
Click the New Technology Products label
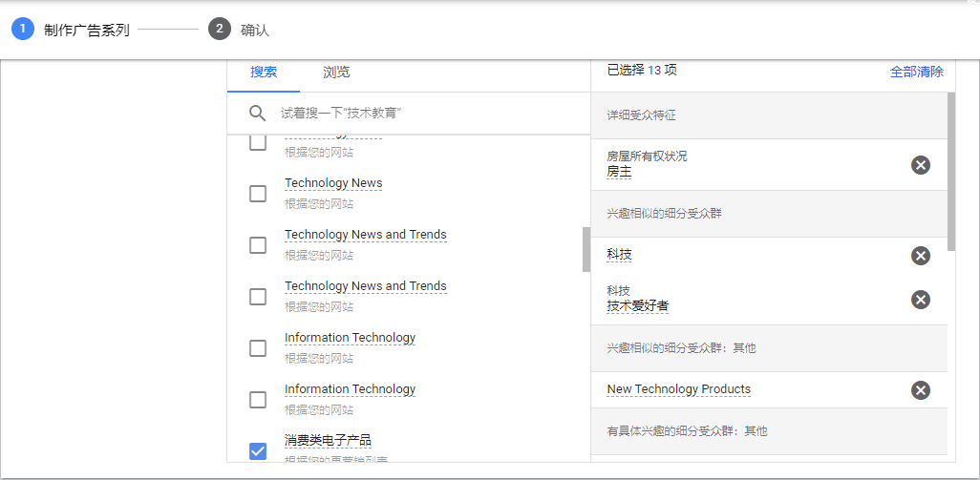point(678,389)
